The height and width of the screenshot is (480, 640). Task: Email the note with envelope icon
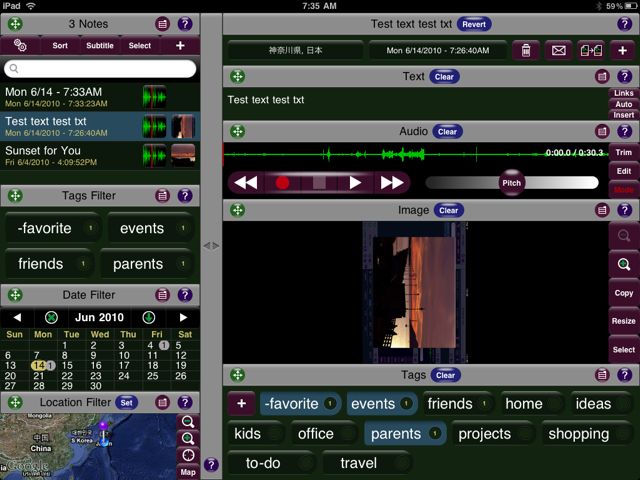tap(558, 51)
